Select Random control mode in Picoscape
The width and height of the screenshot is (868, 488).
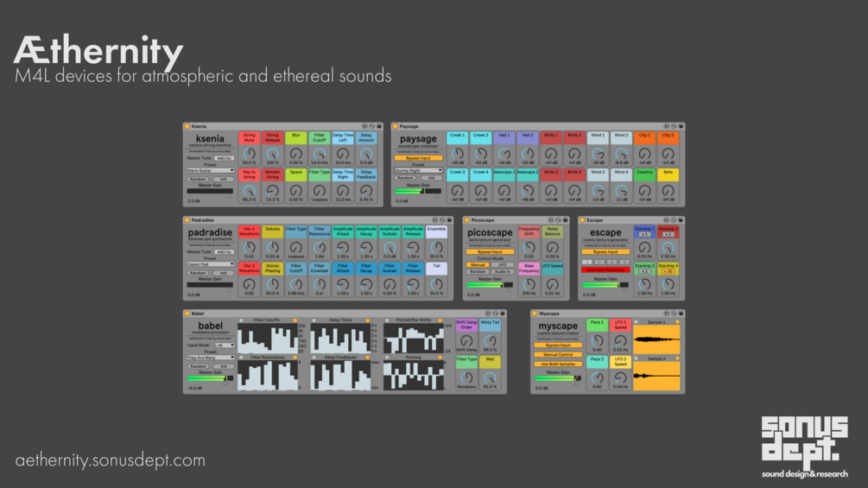(478, 272)
